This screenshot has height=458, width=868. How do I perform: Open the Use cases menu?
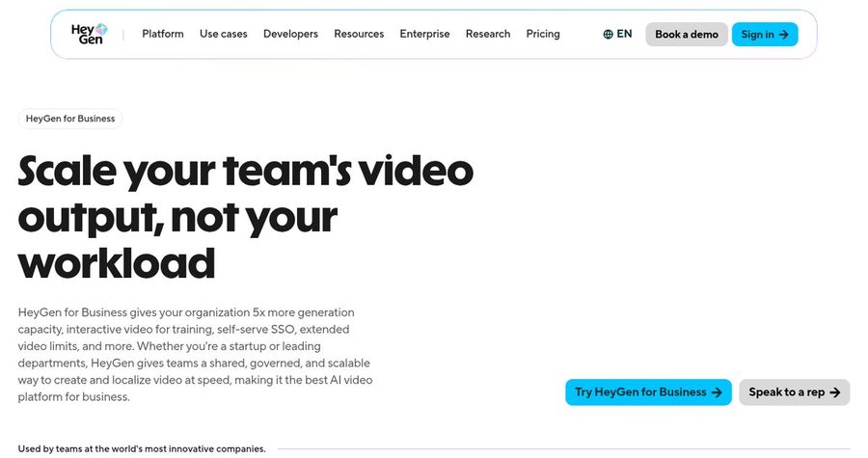point(224,34)
